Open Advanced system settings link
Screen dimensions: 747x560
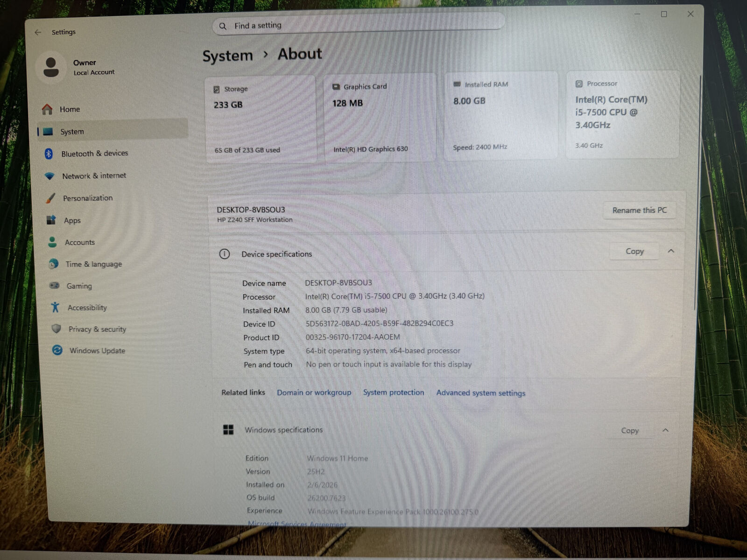(x=480, y=393)
